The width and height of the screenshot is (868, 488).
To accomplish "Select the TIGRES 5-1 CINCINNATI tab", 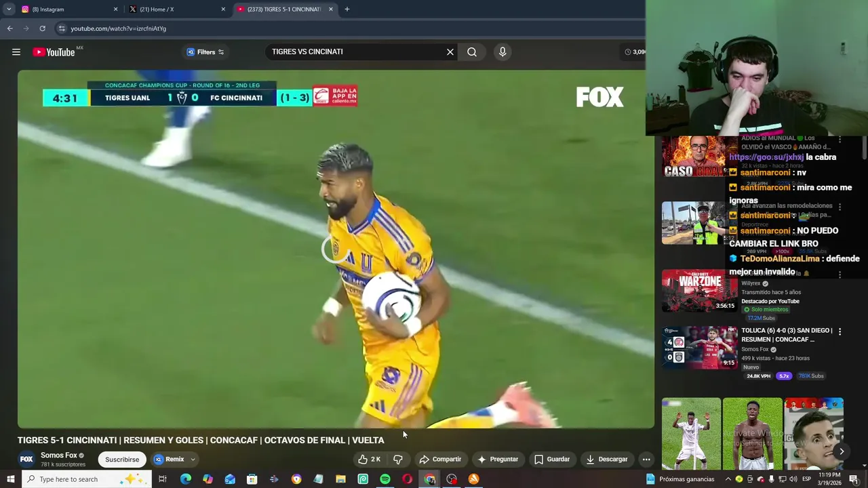I will click(x=285, y=9).
